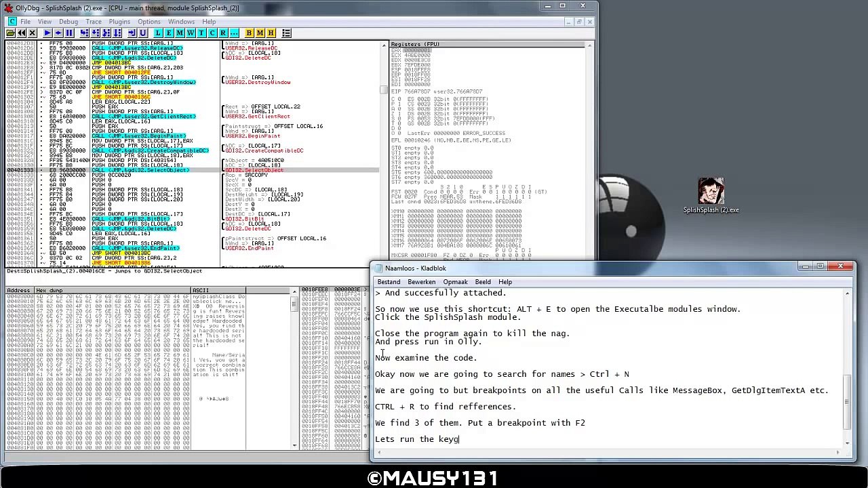Click the Kladblok vertical scrollbar up arrow
The height and width of the screenshot is (488, 868).
(x=848, y=293)
